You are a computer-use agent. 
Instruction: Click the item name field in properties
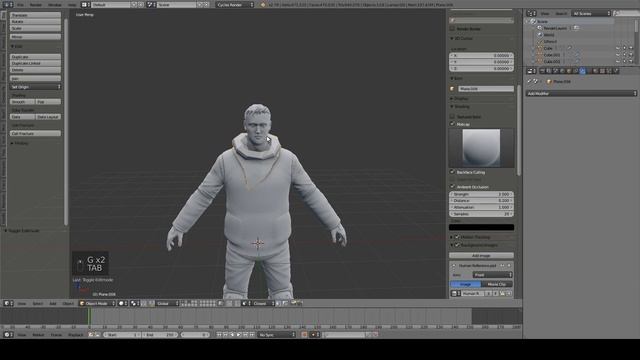[486, 89]
